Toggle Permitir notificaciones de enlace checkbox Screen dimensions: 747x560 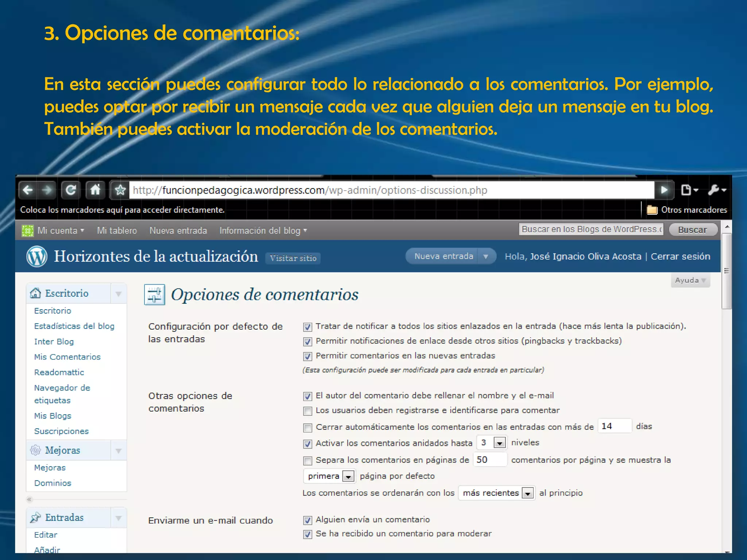pos(307,342)
